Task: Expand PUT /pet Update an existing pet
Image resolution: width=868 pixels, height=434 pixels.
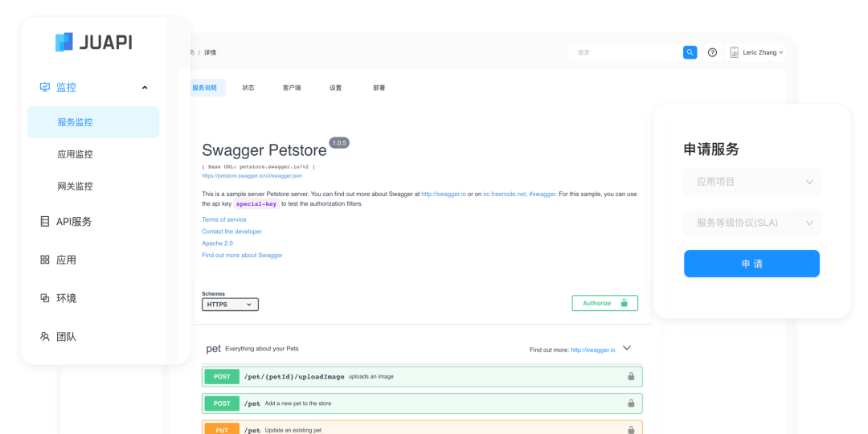Action: pyautogui.click(x=423, y=428)
